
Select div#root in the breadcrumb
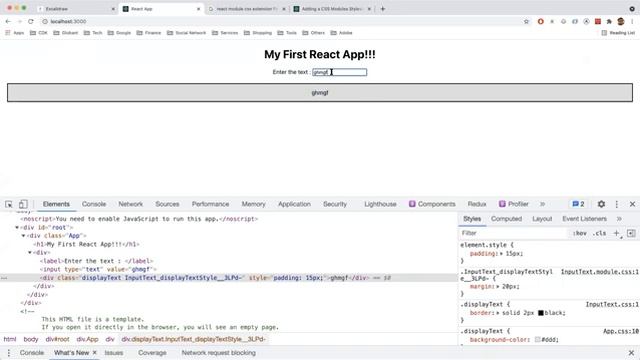coord(58,339)
